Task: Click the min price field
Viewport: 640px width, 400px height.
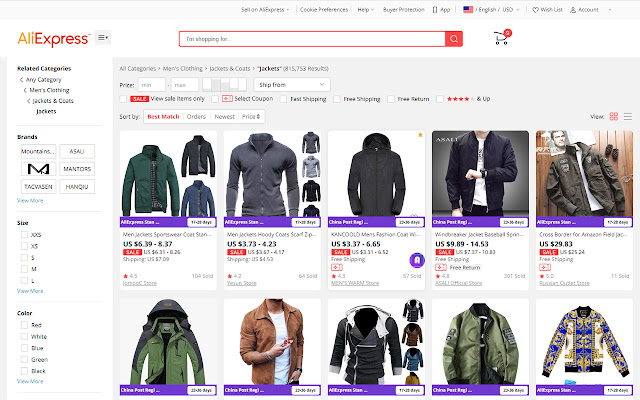Action: (x=152, y=85)
